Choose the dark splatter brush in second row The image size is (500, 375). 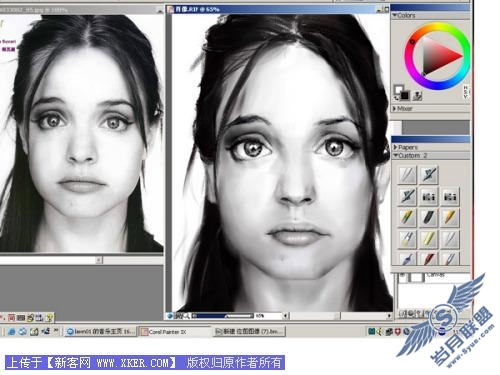[x=408, y=196]
